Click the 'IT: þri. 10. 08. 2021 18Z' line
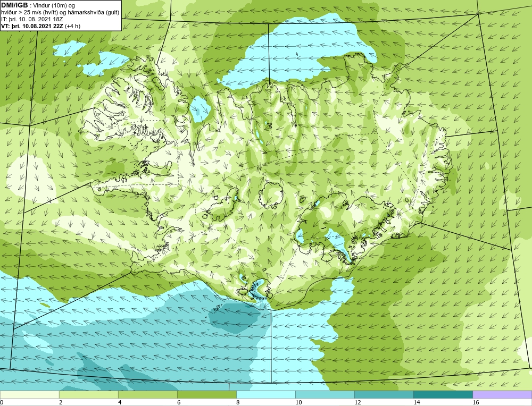The image size is (532, 406). 32,19
